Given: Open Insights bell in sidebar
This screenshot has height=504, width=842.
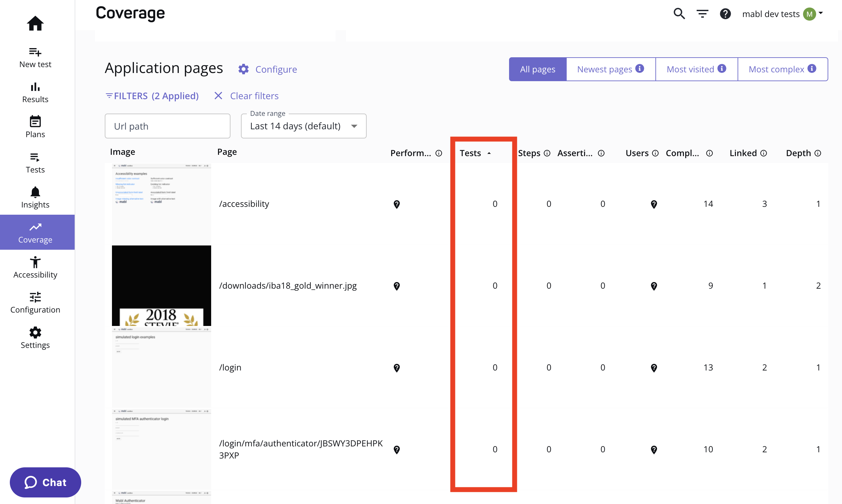Looking at the screenshot, I should tap(35, 198).
